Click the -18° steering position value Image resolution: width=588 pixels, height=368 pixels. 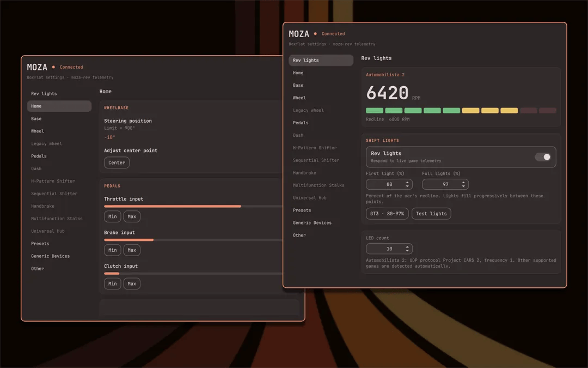coord(109,137)
